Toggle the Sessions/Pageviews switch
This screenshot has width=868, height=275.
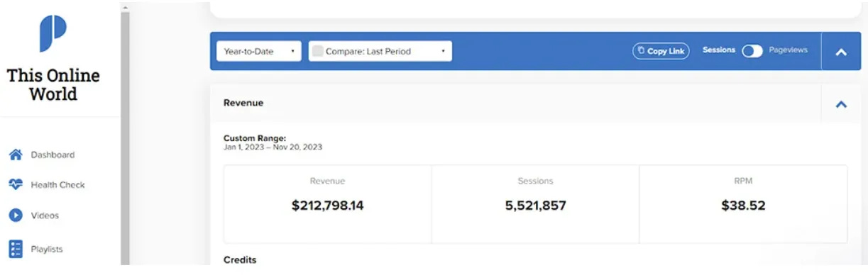pyautogui.click(x=752, y=51)
